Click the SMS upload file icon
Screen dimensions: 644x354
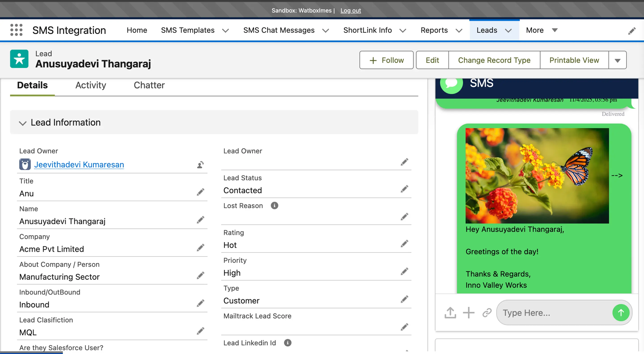pos(450,312)
